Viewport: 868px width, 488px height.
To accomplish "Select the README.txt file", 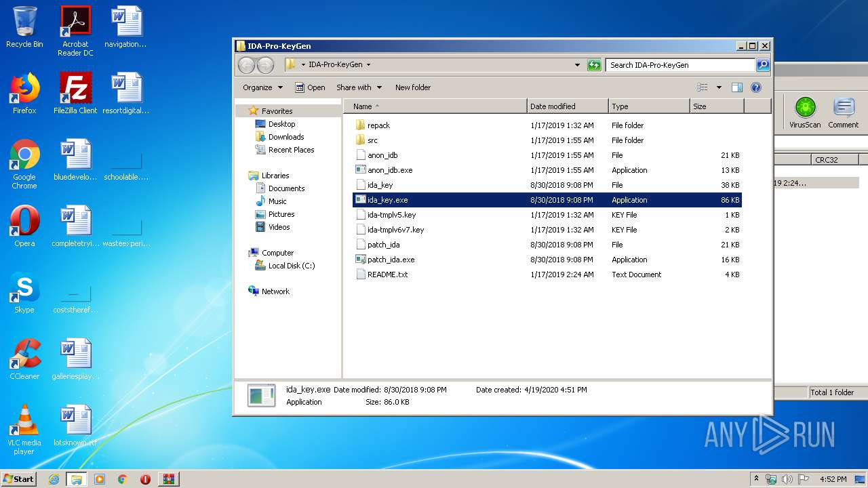I will [x=547, y=274].
